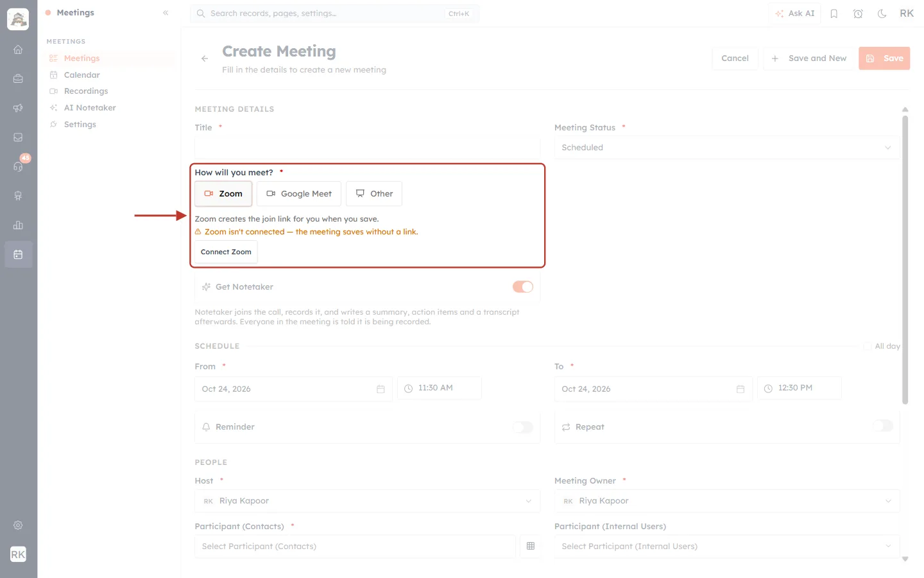
Task: Click the workspace logo at top left
Action: tap(18, 19)
